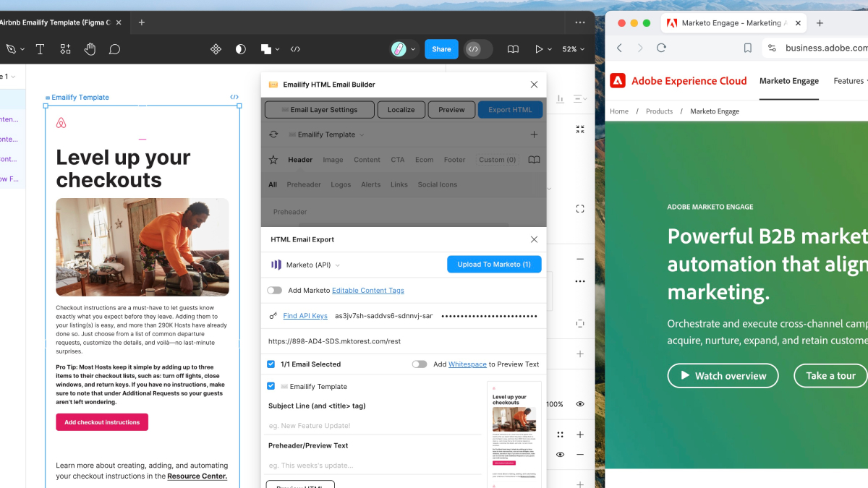Close the HTML Email Export panel
The image size is (868, 488).
tap(534, 239)
